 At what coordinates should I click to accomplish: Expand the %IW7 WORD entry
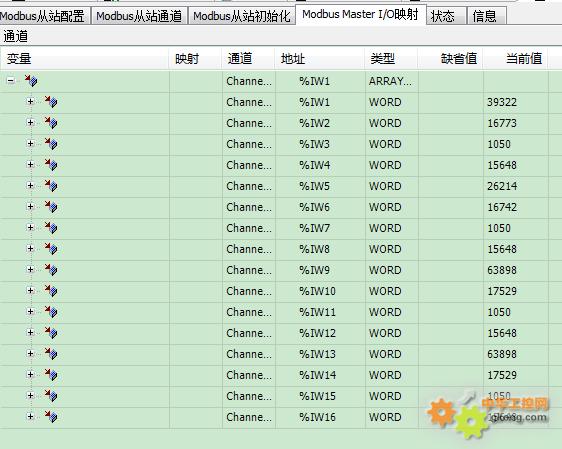[30, 228]
